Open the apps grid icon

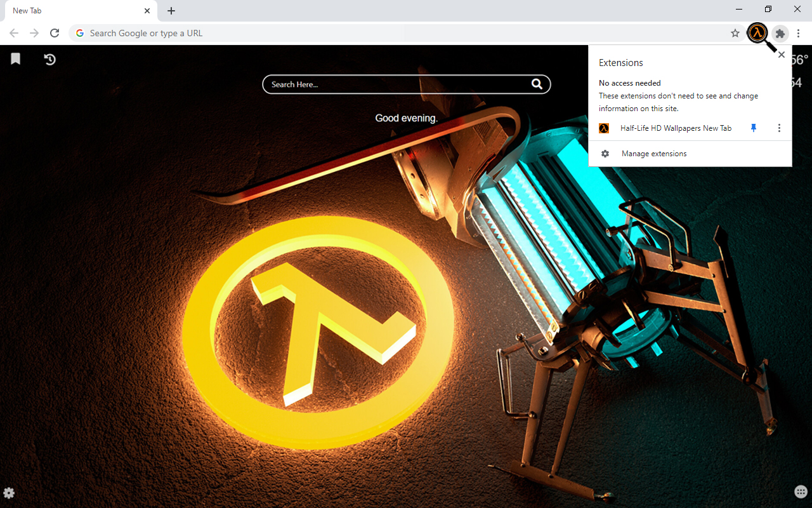pos(801,492)
